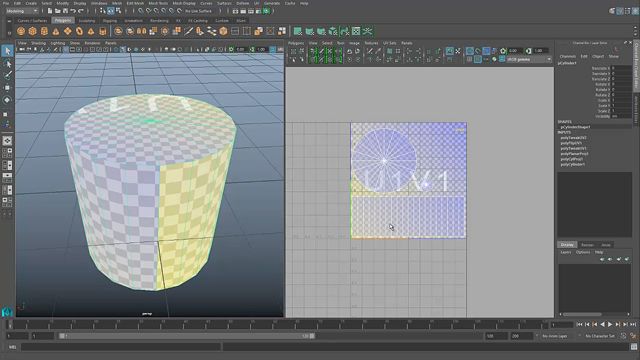Expand polyTweakUV2 input node
The width and height of the screenshot is (640, 360).
573,138
